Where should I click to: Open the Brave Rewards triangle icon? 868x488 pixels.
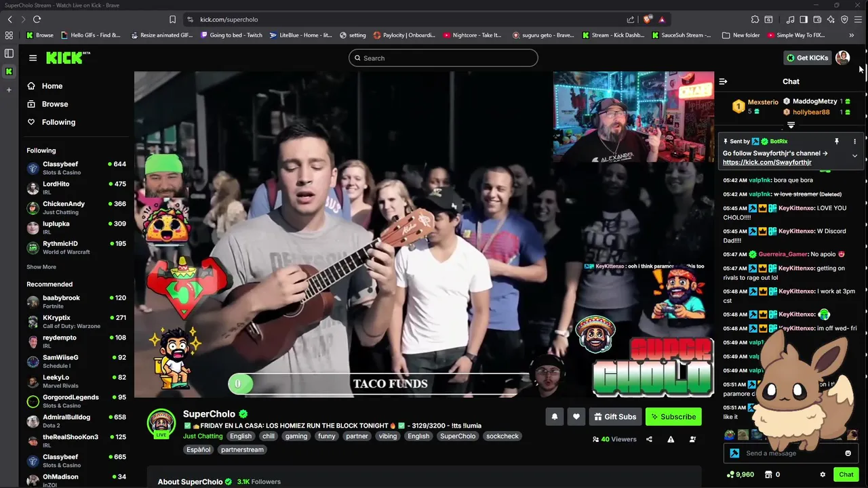(x=662, y=19)
